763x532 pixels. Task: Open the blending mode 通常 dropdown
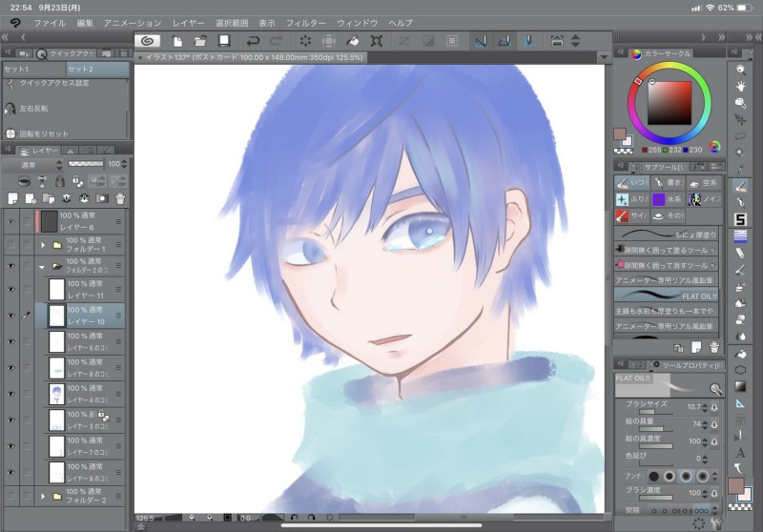coord(33,164)
